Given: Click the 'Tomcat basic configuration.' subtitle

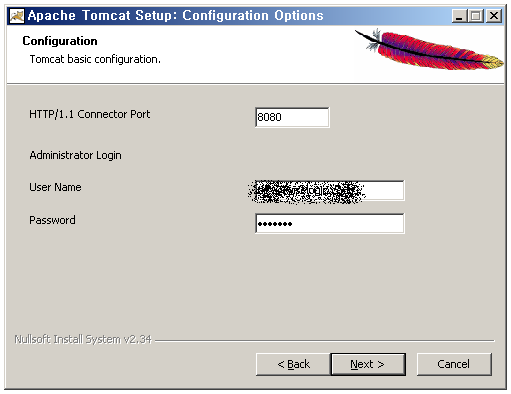Looking at the screenshot, I should pos(95,59).
